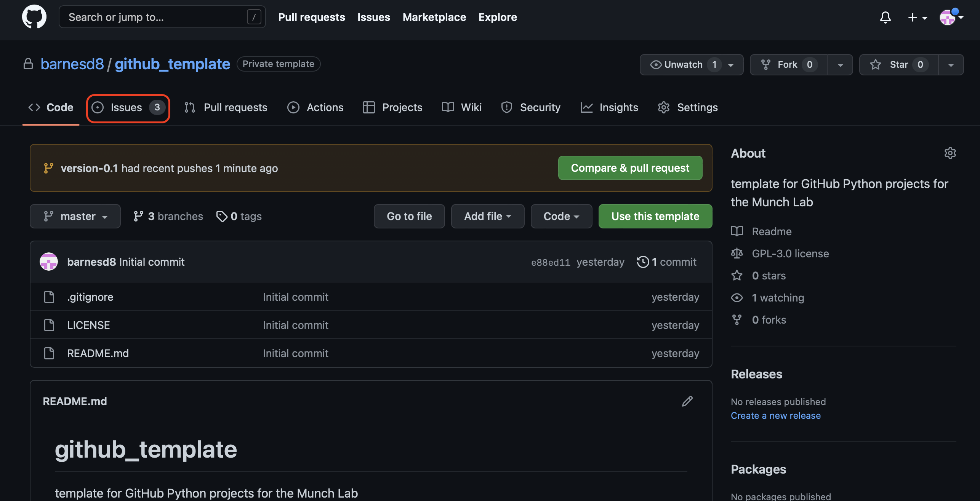
Task: Toggle the Star button for this repository
Action: 898,65
